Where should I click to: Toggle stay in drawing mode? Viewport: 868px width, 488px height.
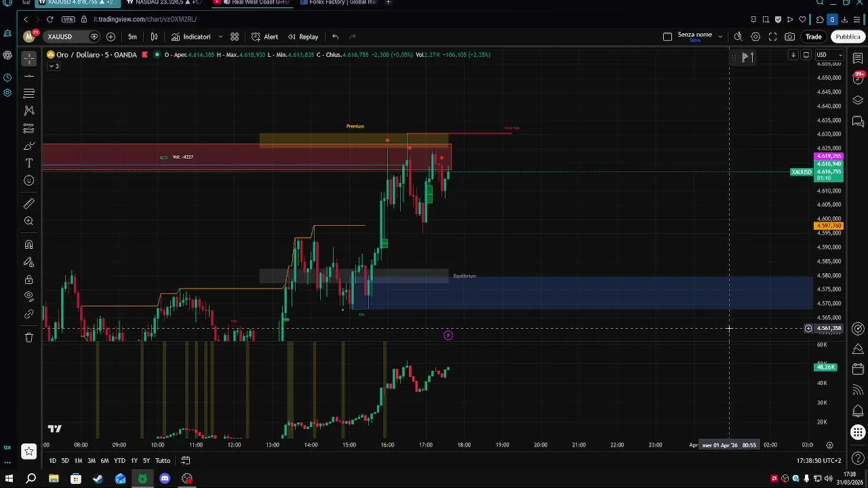[28, 262]
